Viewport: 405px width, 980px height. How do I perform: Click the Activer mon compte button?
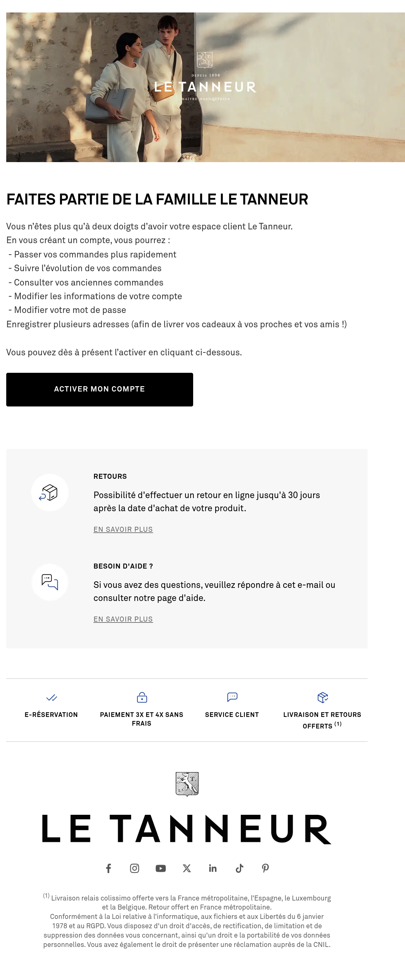(100, 390)
